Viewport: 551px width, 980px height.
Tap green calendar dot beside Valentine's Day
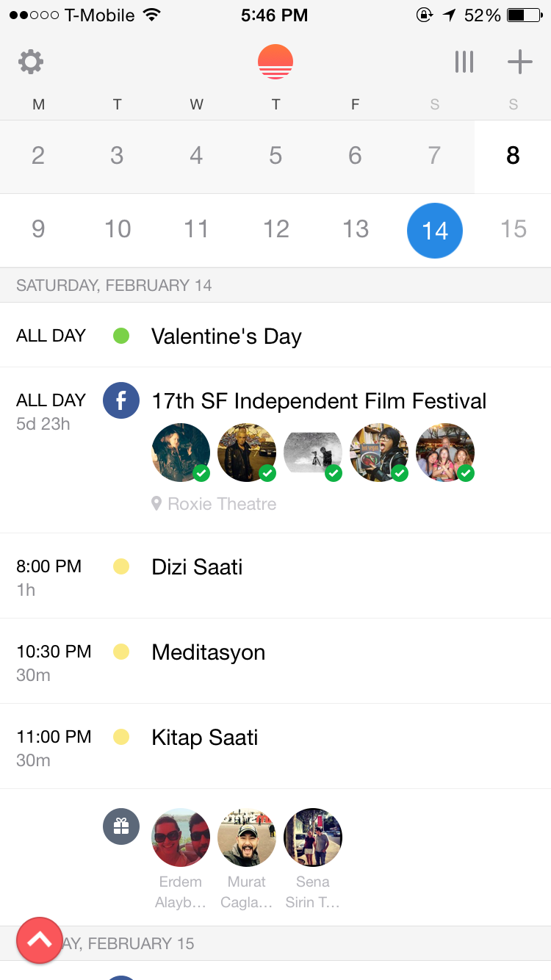click(x=121, y=336)
